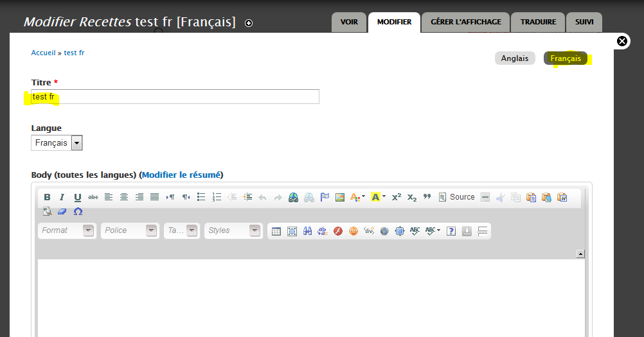This screenshot has width=644, height=337.
Task: Insert an iframe with globe icon
Action: pos(384,231)
